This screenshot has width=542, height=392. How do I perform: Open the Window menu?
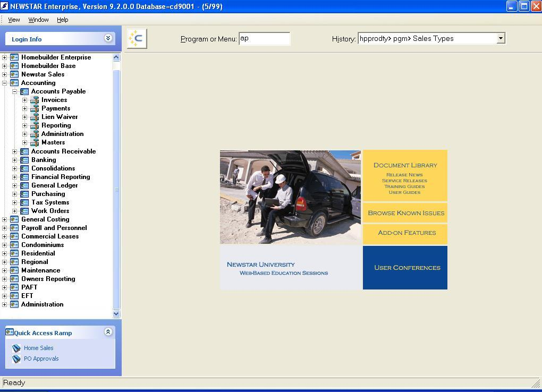pyautogui.click(x=38, y=20)
